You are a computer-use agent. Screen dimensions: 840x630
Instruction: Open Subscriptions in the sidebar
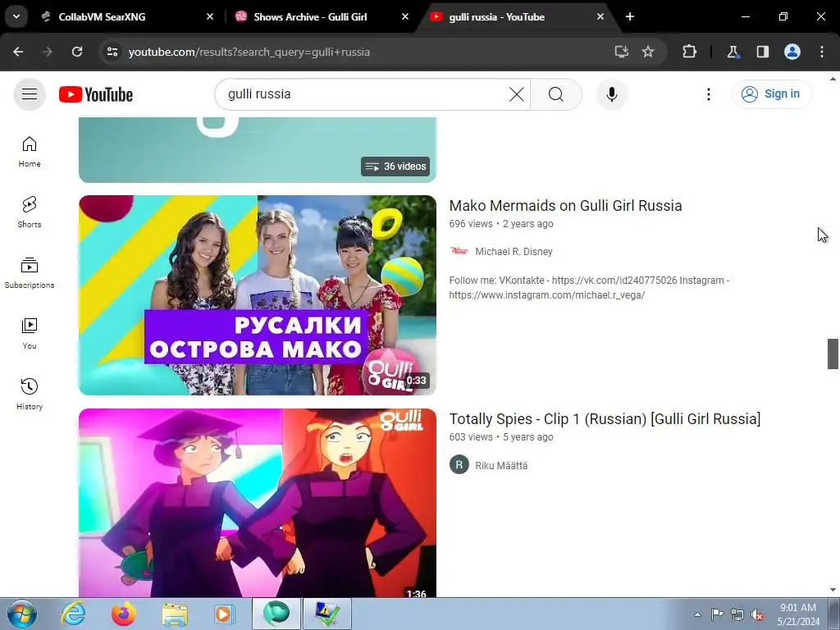30,272
